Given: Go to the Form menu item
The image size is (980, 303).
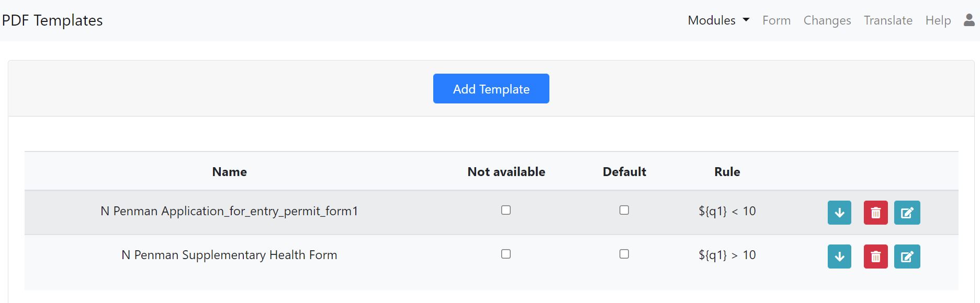Looking at the screenshot, I should click(x=776, y=20).
